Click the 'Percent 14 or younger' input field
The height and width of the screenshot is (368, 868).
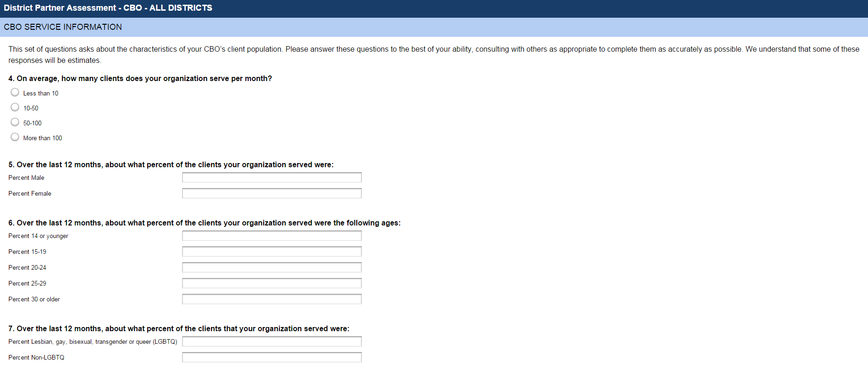(x=271, y=236)
